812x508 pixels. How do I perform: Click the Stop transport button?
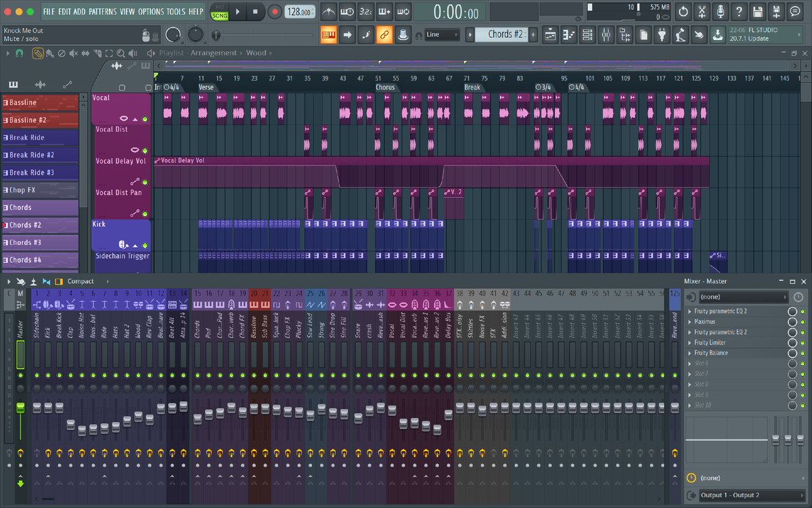255,11
